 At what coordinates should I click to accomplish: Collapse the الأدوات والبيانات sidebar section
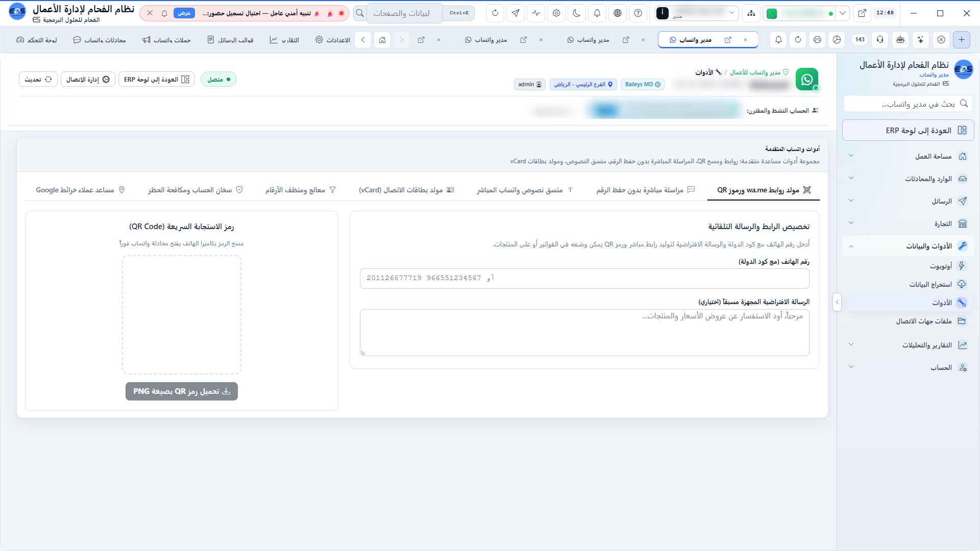908,246
